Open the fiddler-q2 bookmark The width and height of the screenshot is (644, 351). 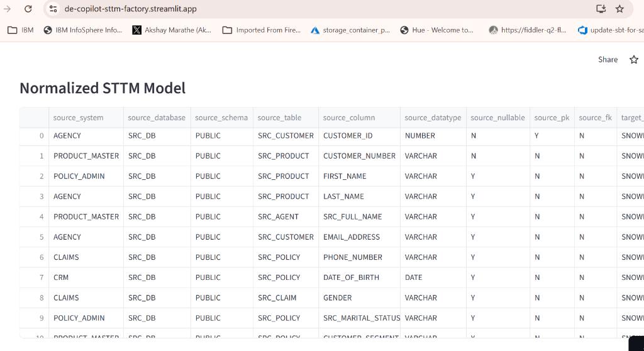(528, 30)
